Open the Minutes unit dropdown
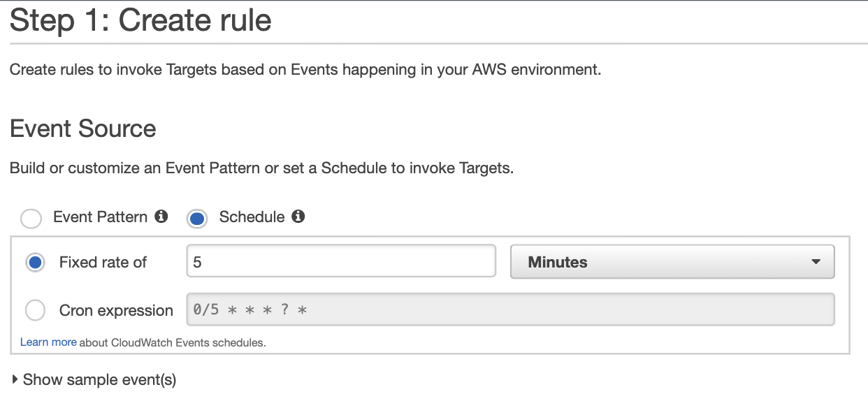 tap(672, 262)
